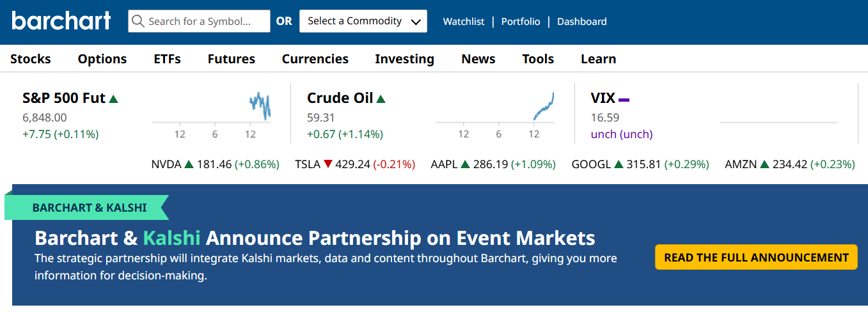Open the Crude Oil quote link

(x=340, y=98)
